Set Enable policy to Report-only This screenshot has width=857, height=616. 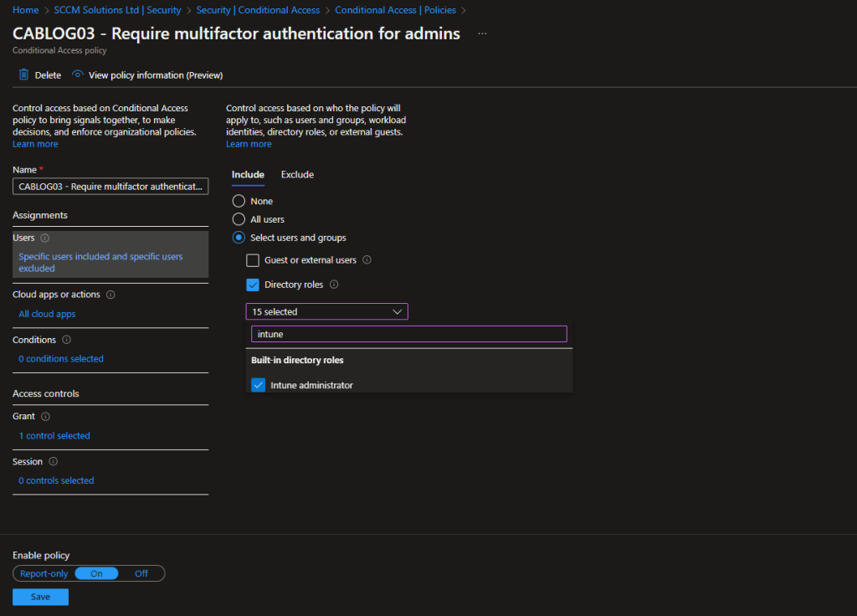click(44, 573)
